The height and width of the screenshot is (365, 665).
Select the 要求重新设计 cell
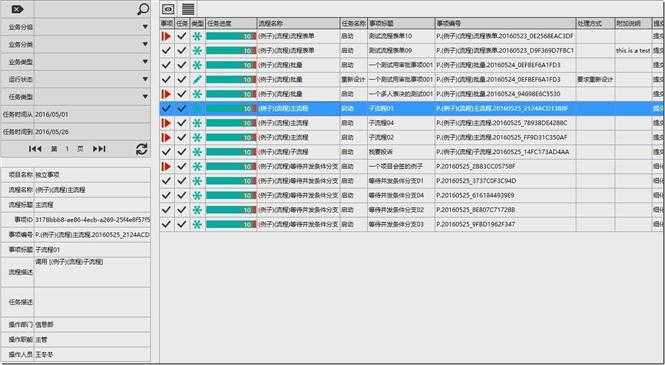pos(595,80)
